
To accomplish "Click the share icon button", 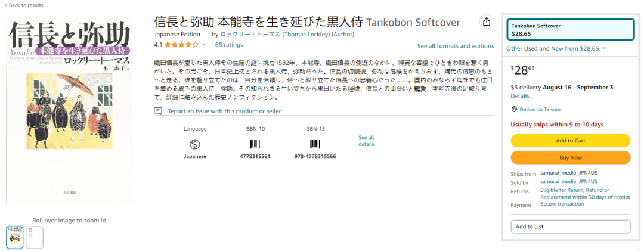I will [487, 22].
